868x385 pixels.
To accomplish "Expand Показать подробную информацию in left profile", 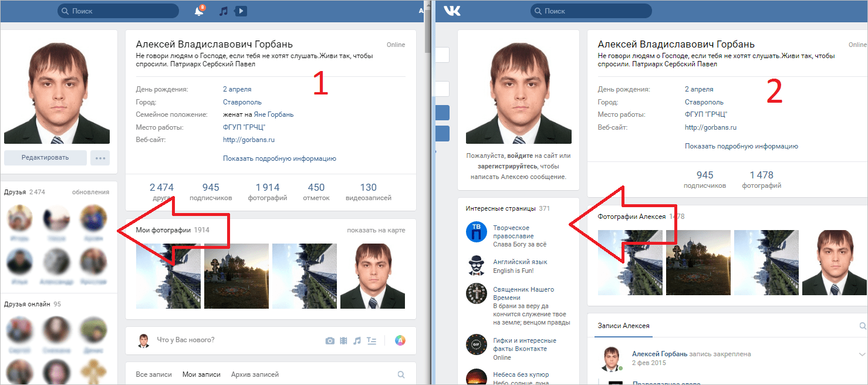I will point(279,158).
